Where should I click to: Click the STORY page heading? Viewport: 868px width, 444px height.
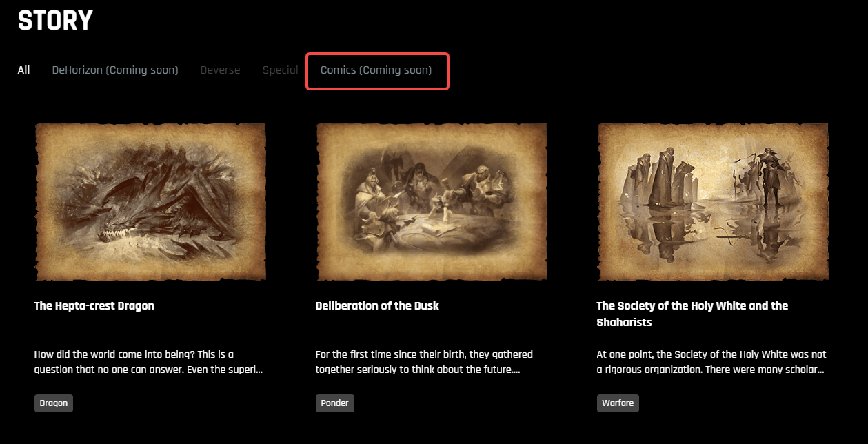(x=55, y=21)
